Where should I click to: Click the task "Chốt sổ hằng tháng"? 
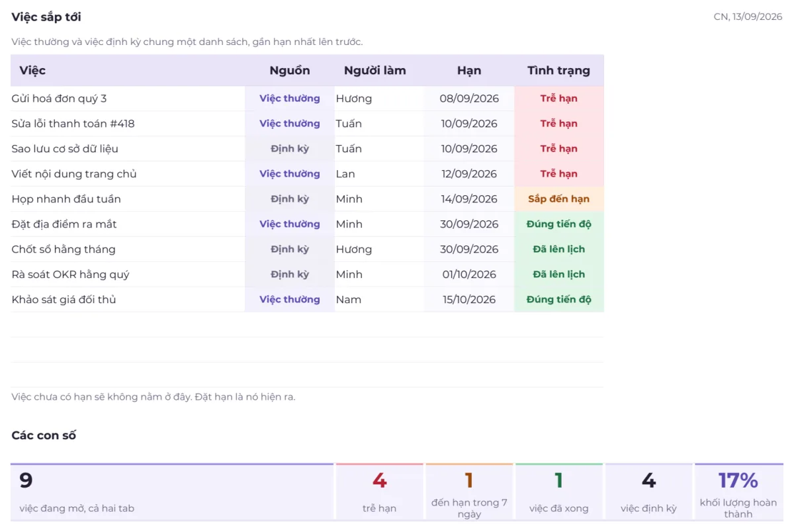tap(64, 249)
